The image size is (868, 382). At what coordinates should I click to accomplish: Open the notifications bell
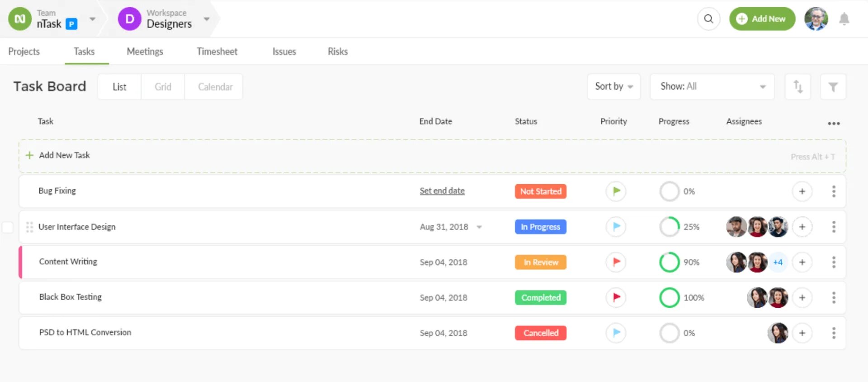click(844, 19)
